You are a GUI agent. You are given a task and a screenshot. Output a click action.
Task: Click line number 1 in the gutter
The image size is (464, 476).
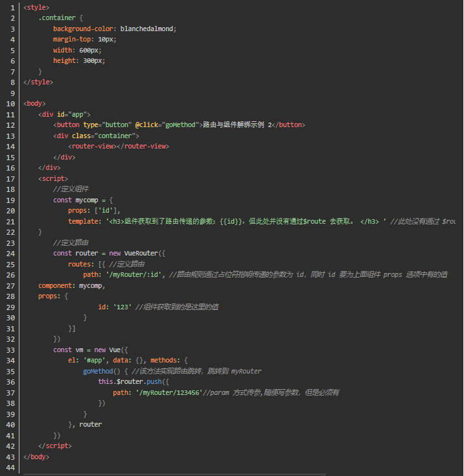pyautogui.click(x=12, y=7)
